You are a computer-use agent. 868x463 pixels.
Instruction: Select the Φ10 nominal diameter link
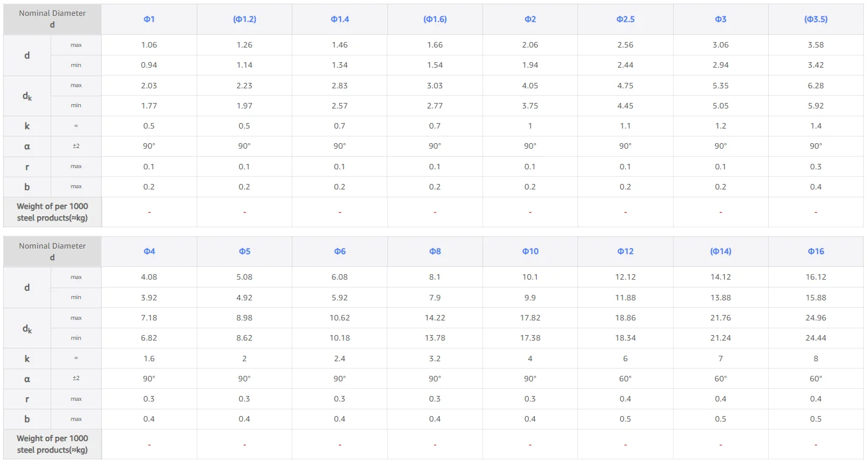530,252
